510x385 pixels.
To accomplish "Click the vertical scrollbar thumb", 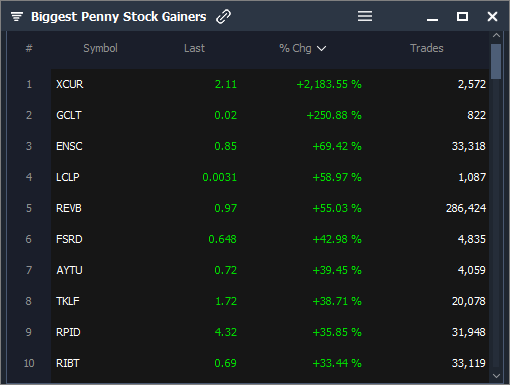I will [496, 61].
